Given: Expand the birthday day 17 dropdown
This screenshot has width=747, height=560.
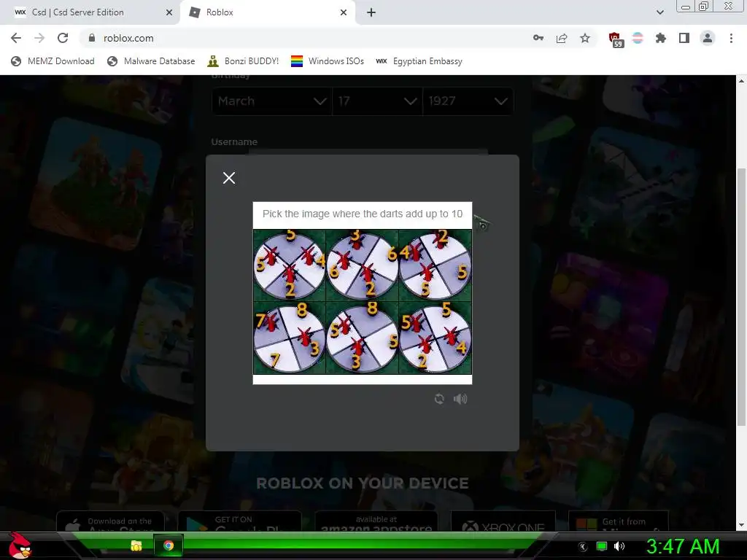Looking at the screenshot, I should tap(377, 101).
